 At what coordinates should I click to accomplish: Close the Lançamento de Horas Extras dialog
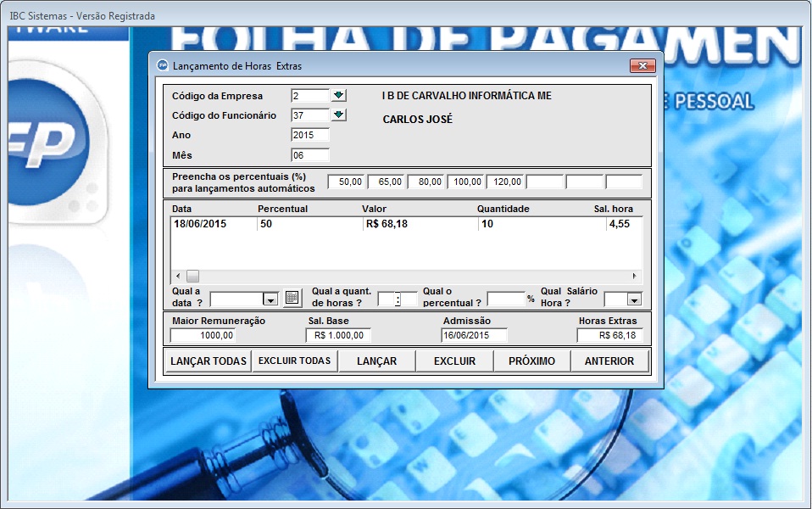pyautogui.click(x=642, y=66)
